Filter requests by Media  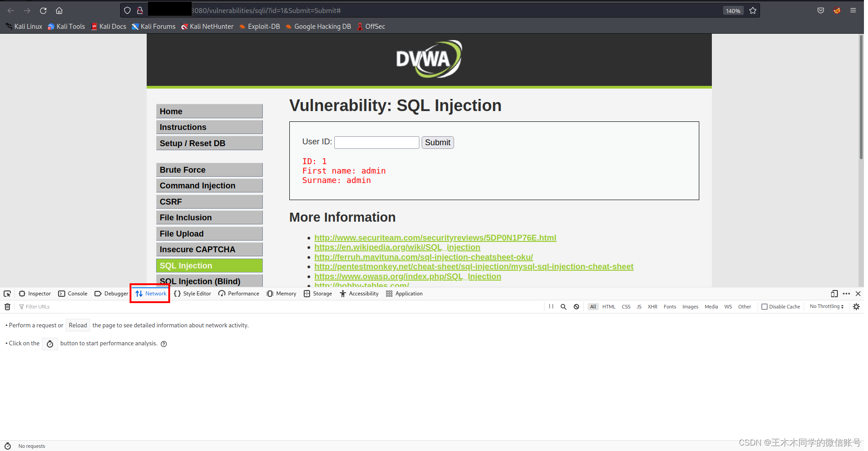point(711,307)
